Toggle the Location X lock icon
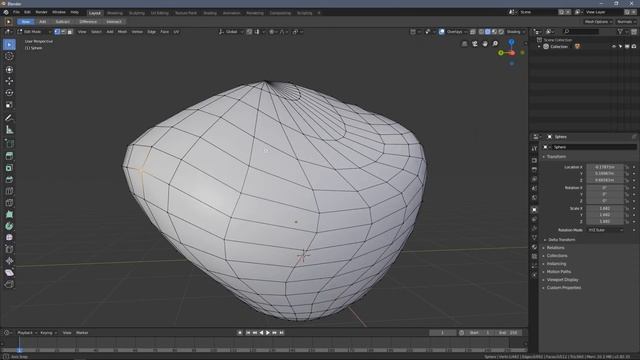The width and height of the screenshot is (640, 360). (x=627, y=167)
